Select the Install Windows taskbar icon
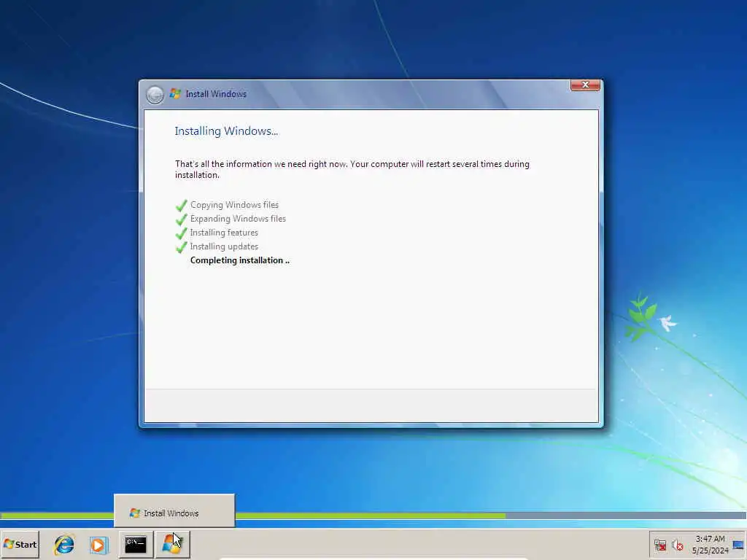Screen dimensions: 747x560 [172, 544]
